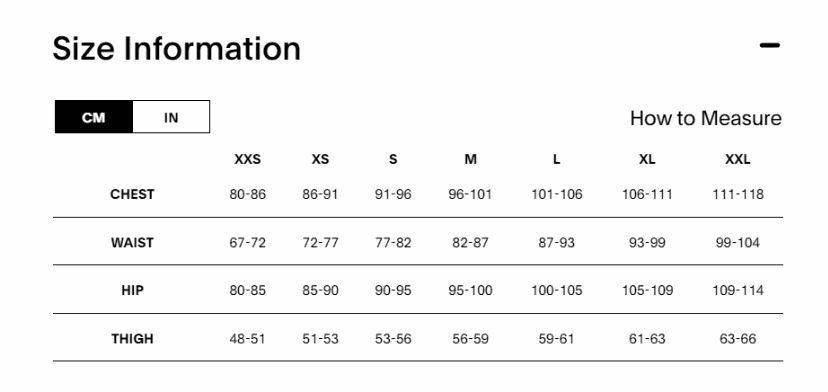
Task: Click the M chest value 96-101
Action: click(470, 194)
